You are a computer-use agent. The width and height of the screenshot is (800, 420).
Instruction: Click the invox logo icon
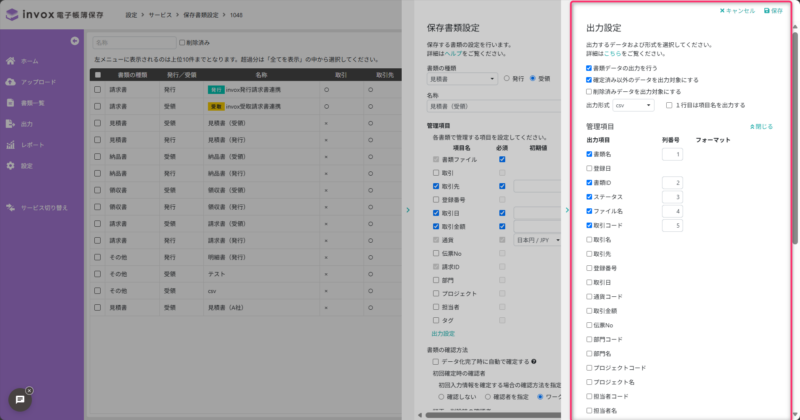12,15
